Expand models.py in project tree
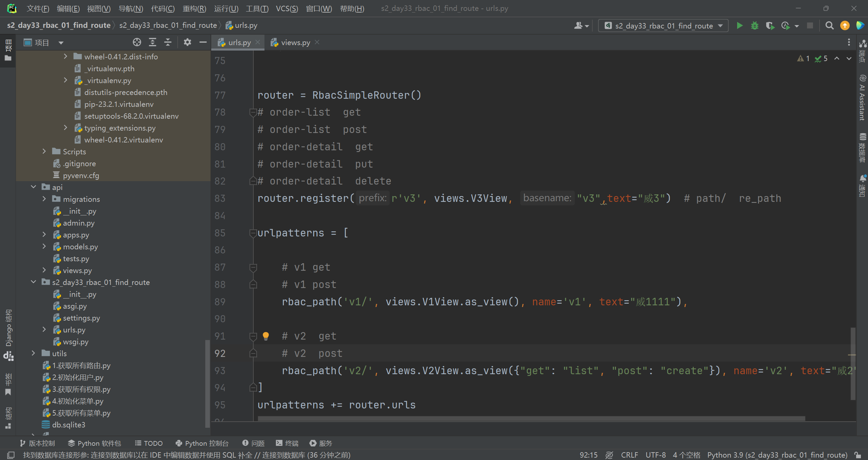The height and width of the screenshot is (460, 868). click(x=44, y=246)
